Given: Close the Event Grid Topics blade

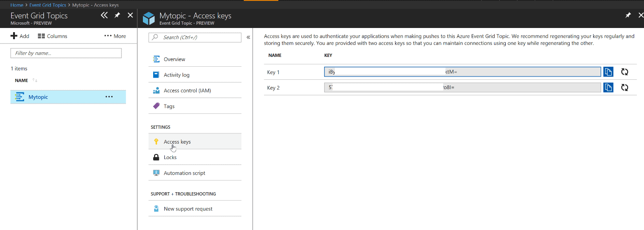Looking at the screenshot, I should (x=130, y=15).
